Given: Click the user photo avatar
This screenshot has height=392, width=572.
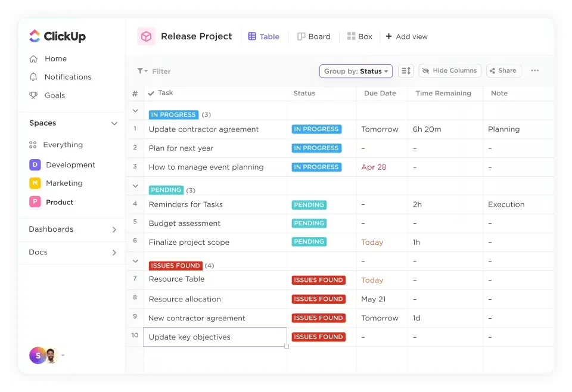Looking at the screenshot, I should 51,356.
